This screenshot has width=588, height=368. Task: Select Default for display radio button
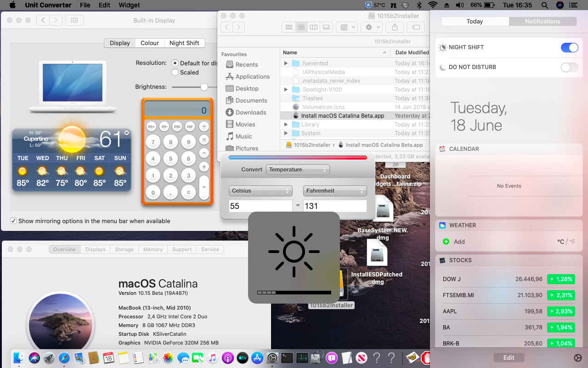(175, 63)
